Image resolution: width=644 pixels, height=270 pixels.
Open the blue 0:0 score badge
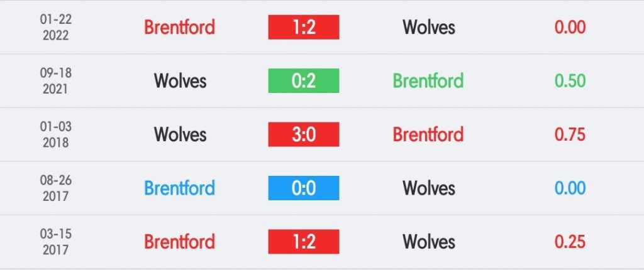[x=304, y=188]
